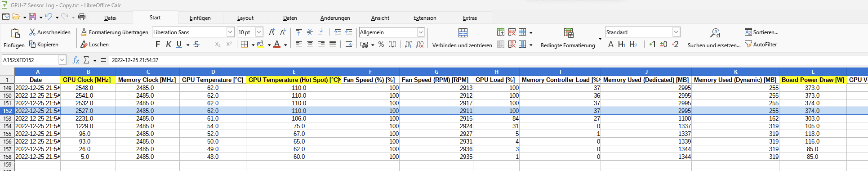Toggle italic (K) formatting
Screen dimensions: 868x171
(x=169, y=45)
